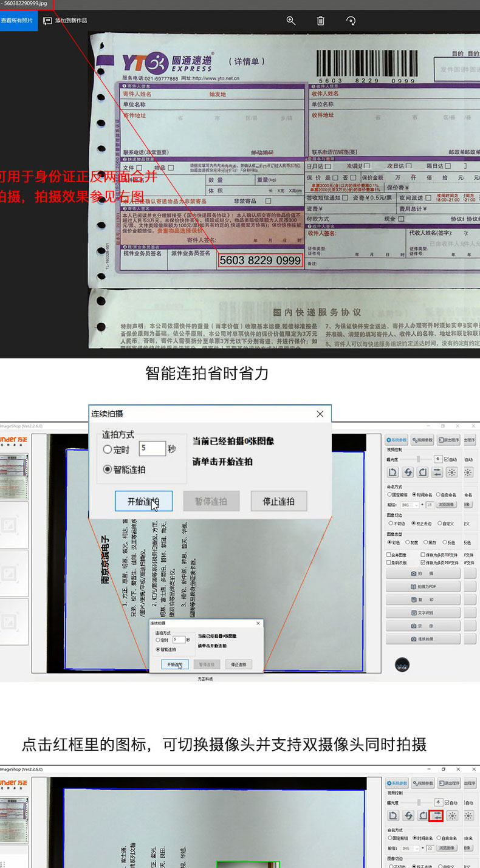The image size is (480, 868).
Task: Click the 文字识别 OCR button
Action: pyautogui.click(x=423, y=613)
